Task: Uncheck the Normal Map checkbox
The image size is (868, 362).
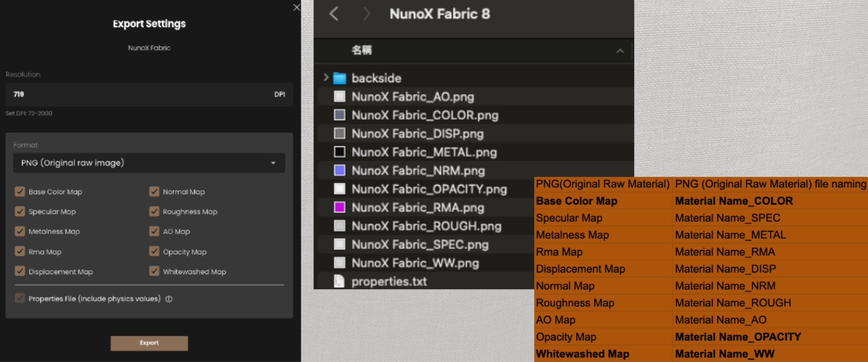Action: (x=154, y=192)
